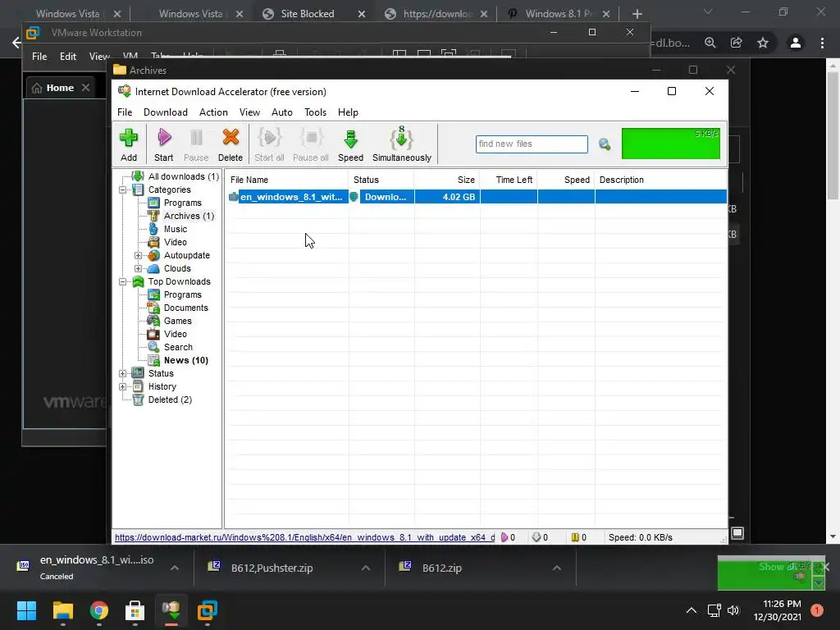Open the Download menu
840x630 pixels.
166,112
